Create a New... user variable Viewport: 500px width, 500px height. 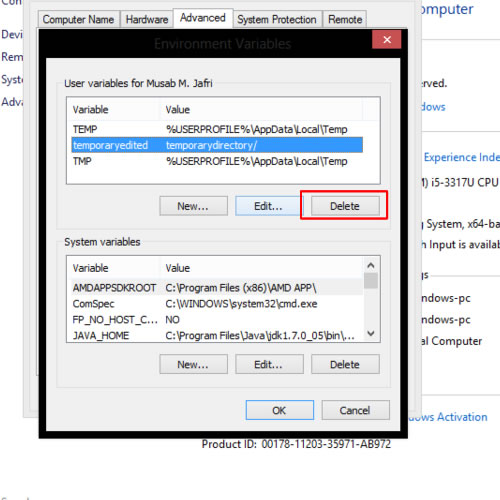click(193, 206)
